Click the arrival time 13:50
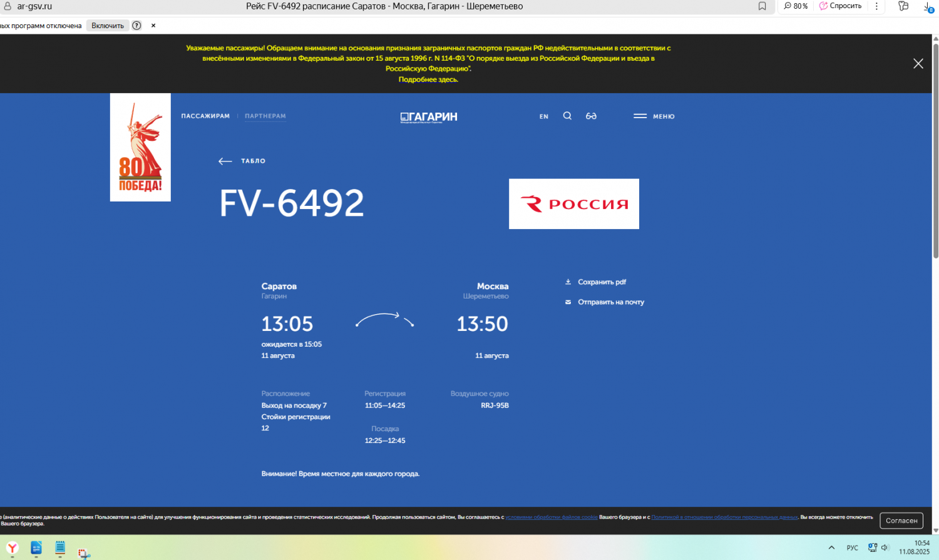The height and width of the screenshot is (560, 939). coord(483,324)
